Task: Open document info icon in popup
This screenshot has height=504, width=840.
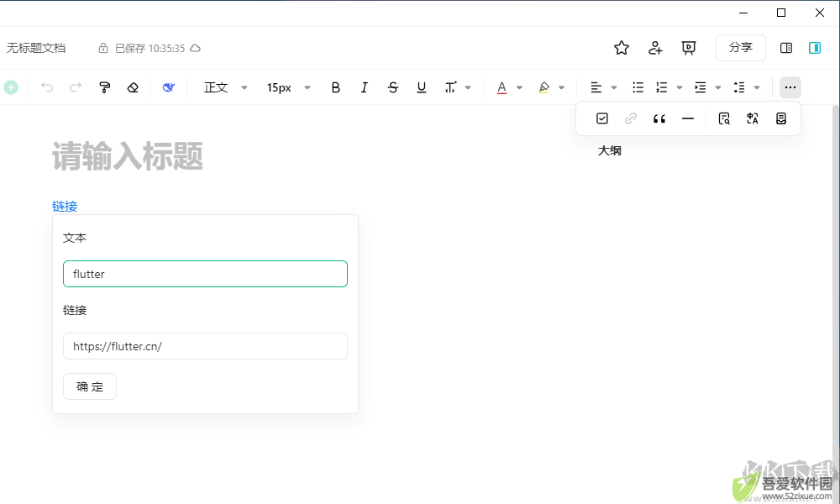Action: (x=781, y=118)
